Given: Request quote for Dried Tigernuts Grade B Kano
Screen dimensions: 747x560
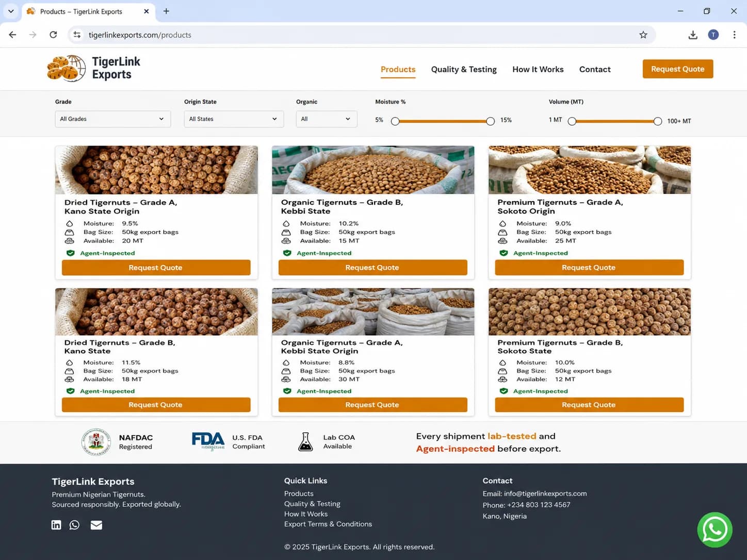Looking at the screenshot, I should coord(156,405).
